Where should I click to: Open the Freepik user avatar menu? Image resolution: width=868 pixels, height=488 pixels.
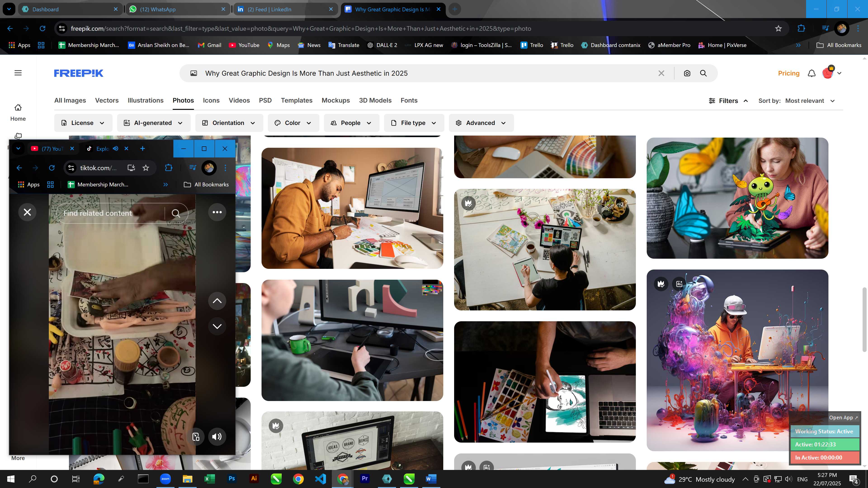click(832, 73)
